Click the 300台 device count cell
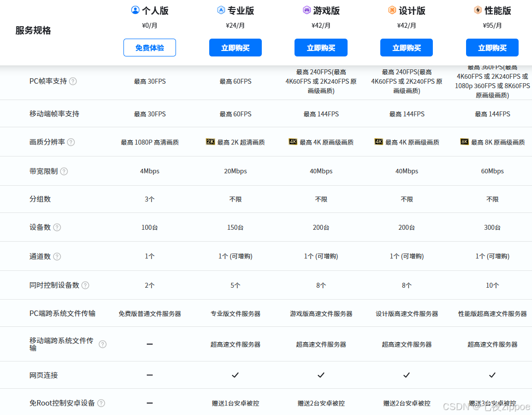 point(492,228)
